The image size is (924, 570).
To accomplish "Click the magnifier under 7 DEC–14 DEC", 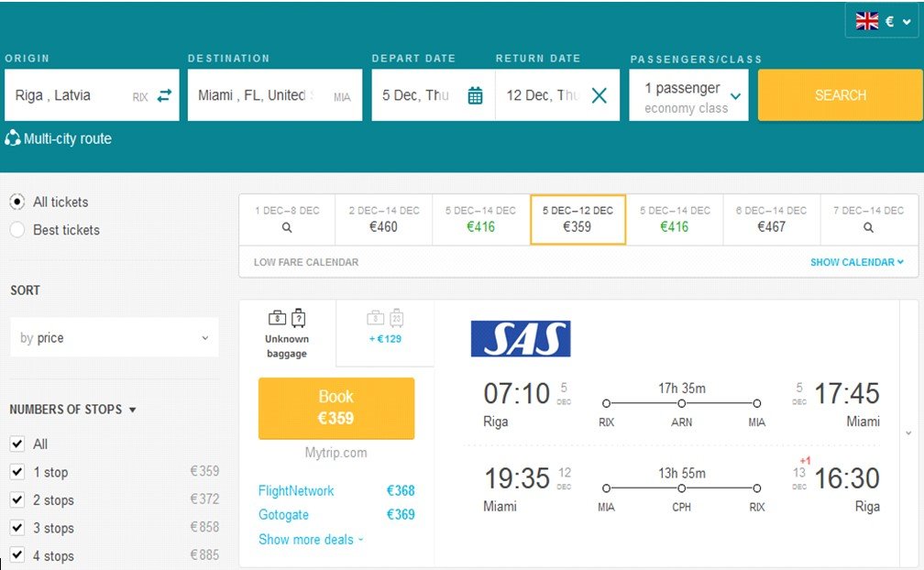I will (868, 227).
